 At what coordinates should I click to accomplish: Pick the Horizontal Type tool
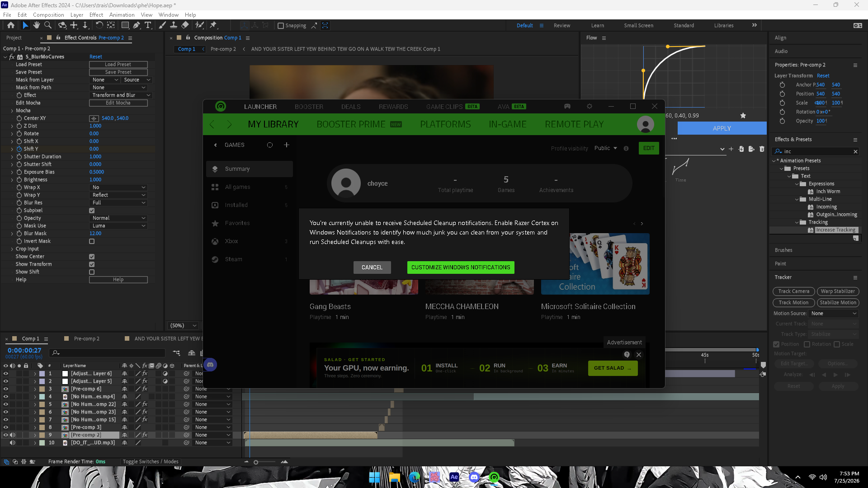[x=148, y=25]
